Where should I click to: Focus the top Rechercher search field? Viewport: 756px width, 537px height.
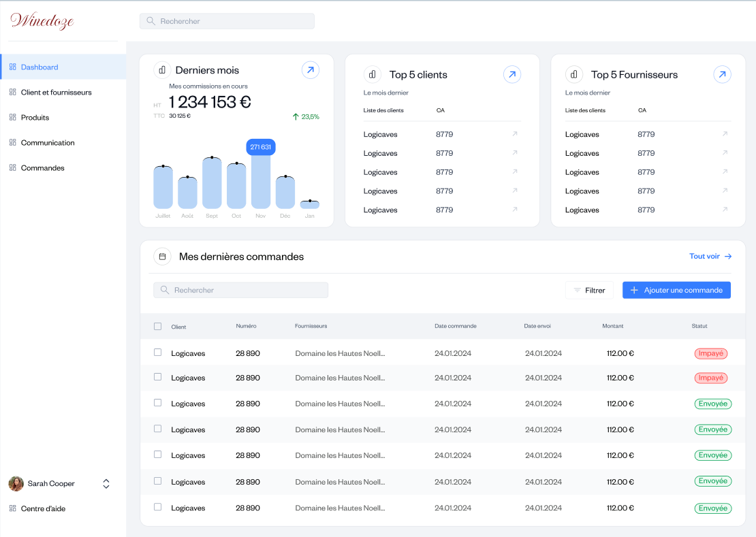(x=227, y=21)
